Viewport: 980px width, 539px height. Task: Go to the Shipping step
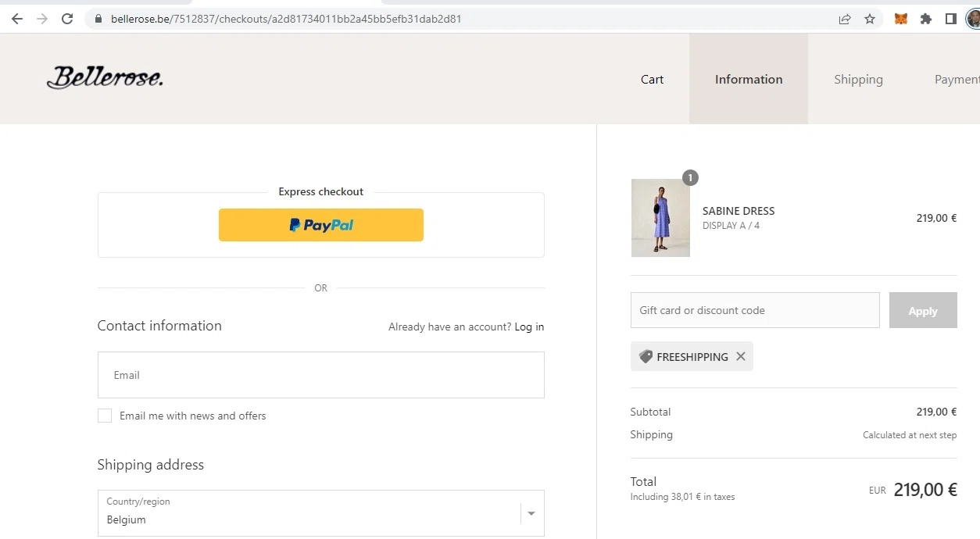[858, 79]
